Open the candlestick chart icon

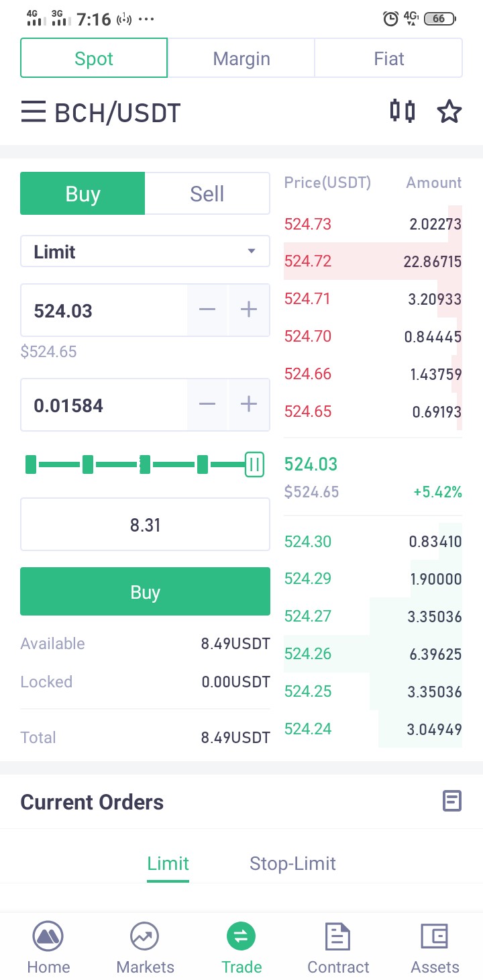click(402, 111)
